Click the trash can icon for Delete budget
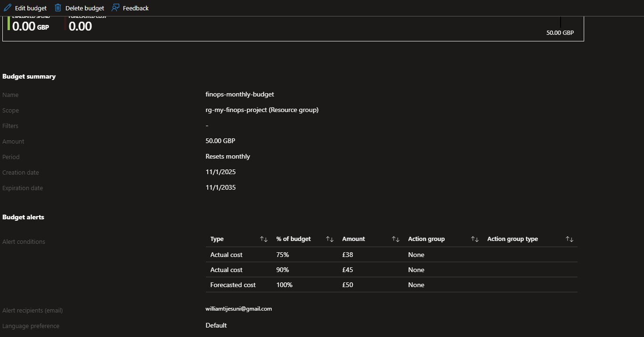Screen dimensions: 644x337 point(58,8)
